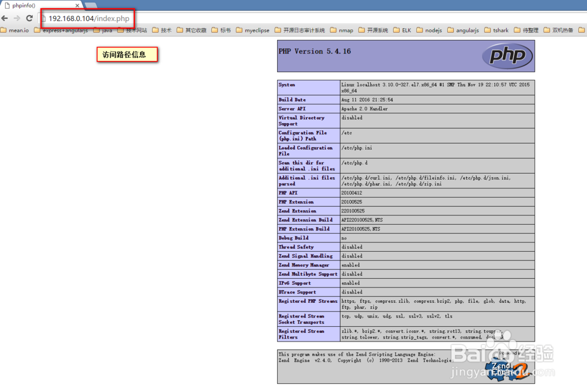Reload the phpinfo page
The image size is (587, 392).
click(29, 18)
